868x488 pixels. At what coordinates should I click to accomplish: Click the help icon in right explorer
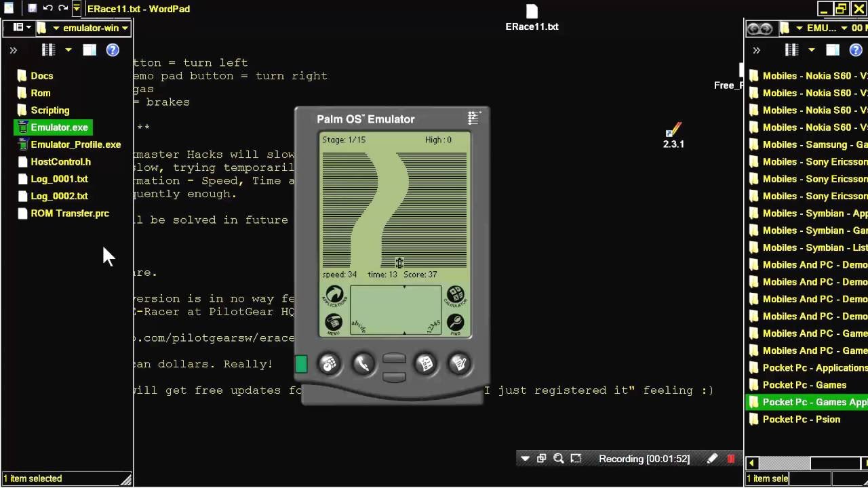point(856,50)
